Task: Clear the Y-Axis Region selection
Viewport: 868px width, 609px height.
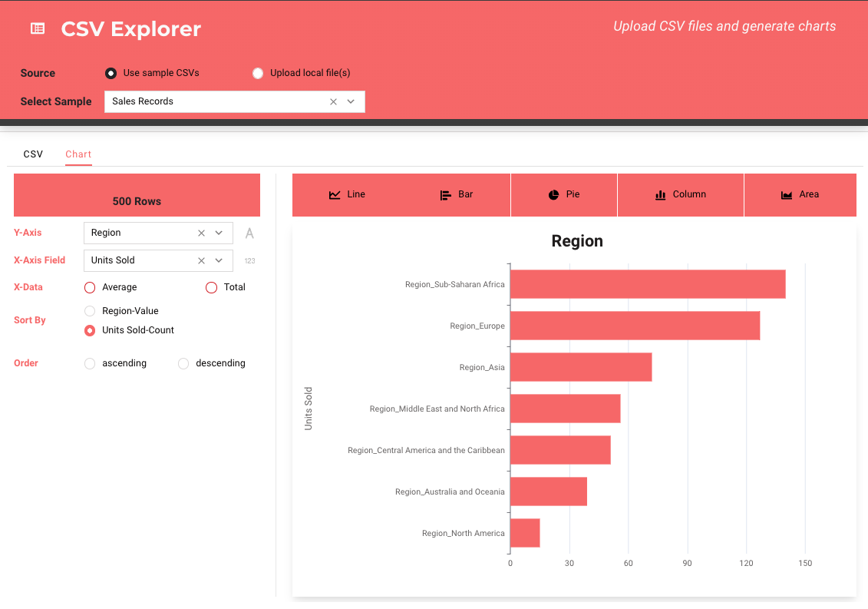Action: coord(201,233)
